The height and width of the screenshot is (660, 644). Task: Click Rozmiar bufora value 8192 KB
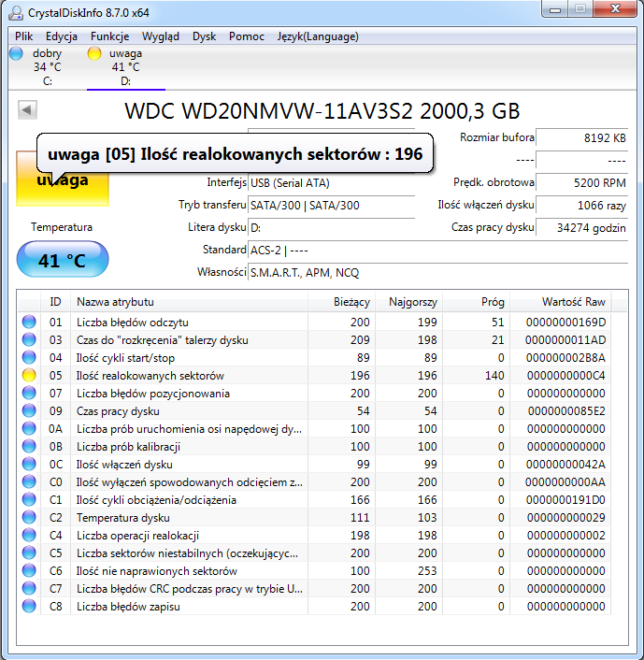(x=581, y=137)
